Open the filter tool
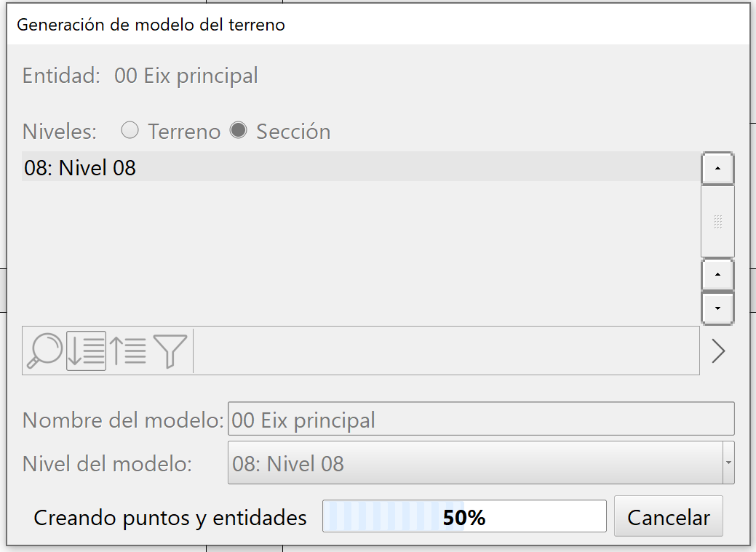The height and width of the screenshot is (552, 756). (171, 351)
